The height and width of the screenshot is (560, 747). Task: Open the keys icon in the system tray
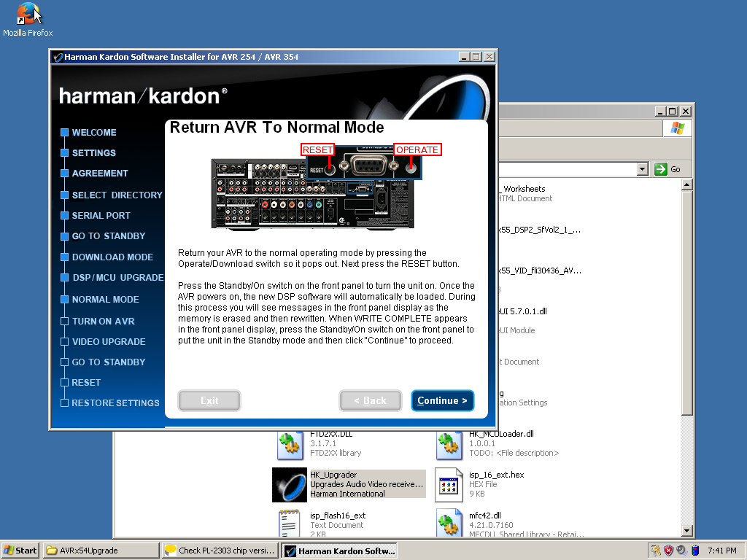(656, 551)
